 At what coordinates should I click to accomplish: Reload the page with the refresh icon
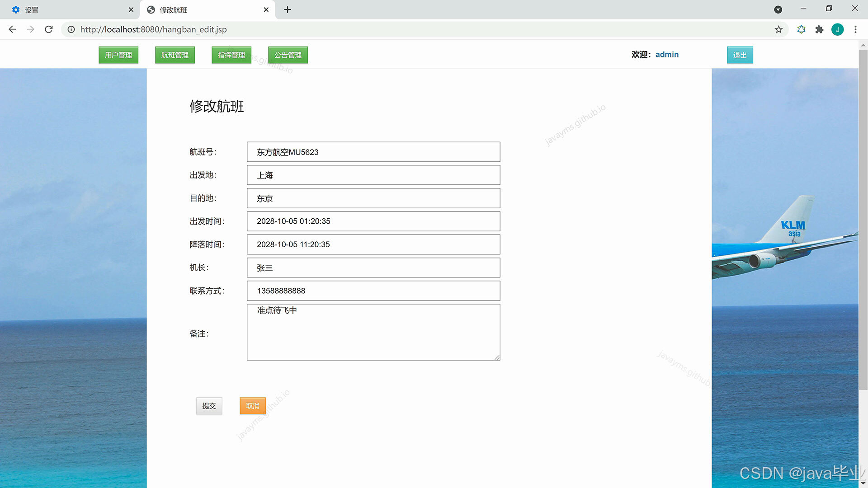[49, 29]
